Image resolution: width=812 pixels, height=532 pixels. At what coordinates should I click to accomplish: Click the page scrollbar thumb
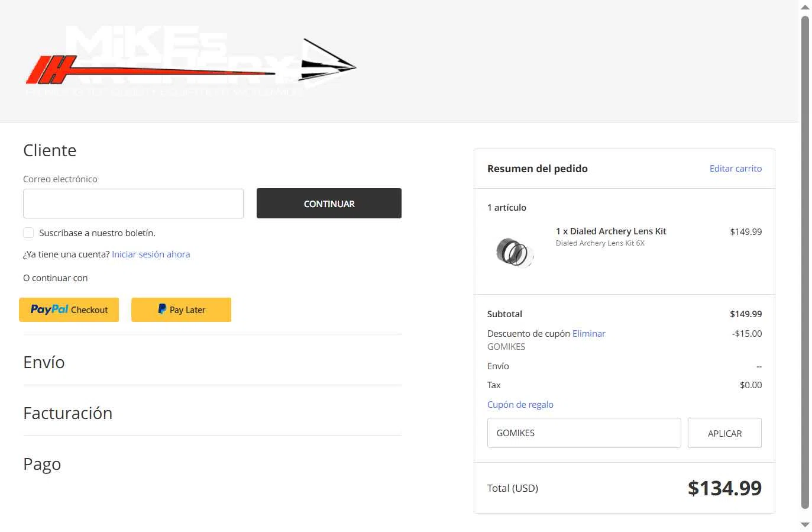(805, 262)
